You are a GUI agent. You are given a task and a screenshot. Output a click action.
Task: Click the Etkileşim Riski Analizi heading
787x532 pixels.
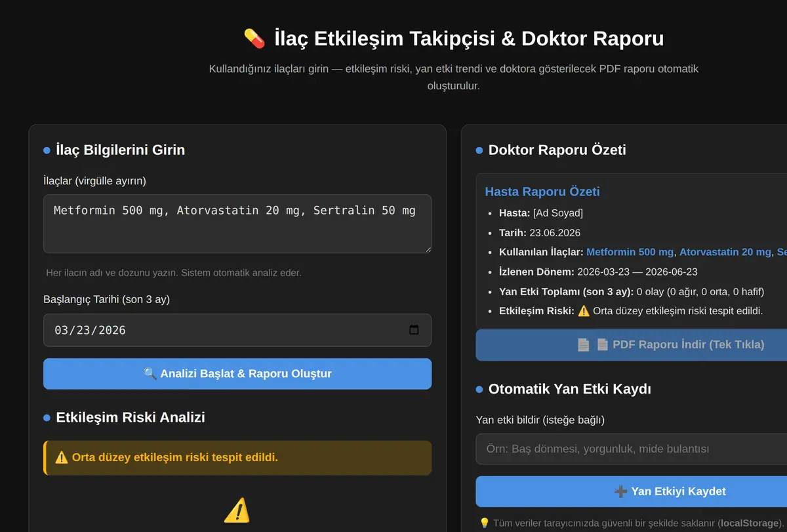point(131,417)
